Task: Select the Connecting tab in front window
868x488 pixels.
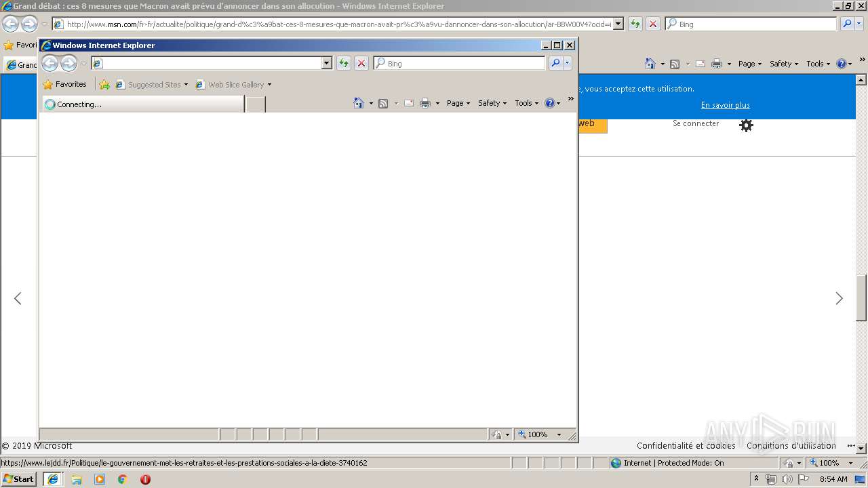Action: (143, 104)
